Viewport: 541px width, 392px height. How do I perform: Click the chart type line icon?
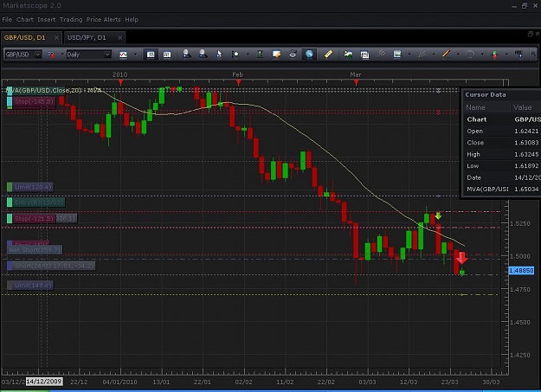(x=123, y=55)
